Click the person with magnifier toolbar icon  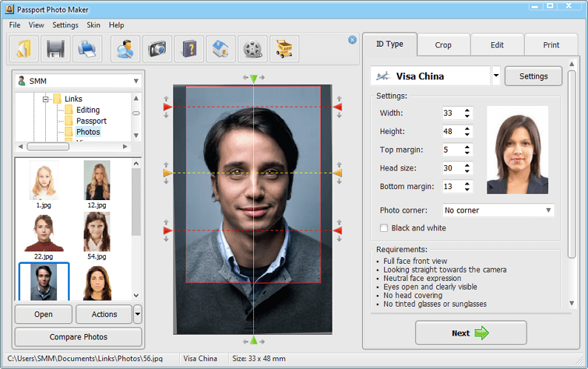pos(126,49)
